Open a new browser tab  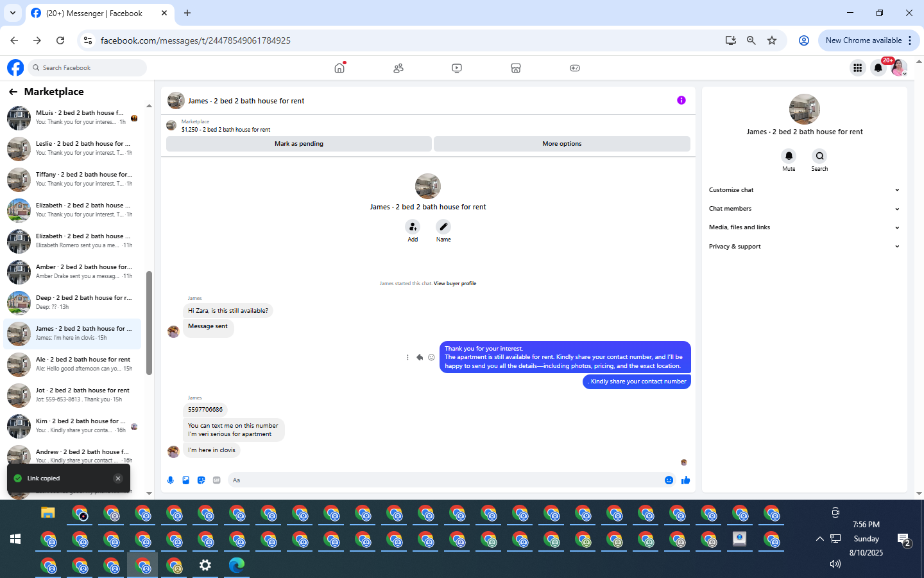click(187, 13)
